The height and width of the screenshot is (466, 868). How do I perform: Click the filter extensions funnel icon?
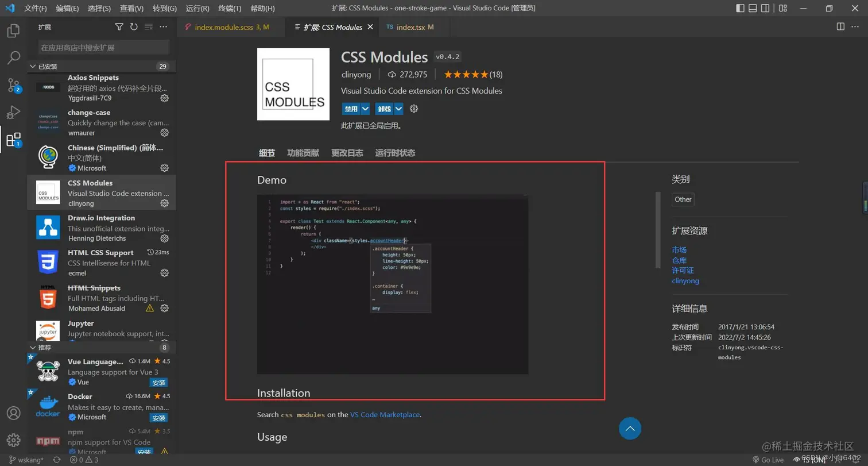pyautogui.click(x=119, y=27)
